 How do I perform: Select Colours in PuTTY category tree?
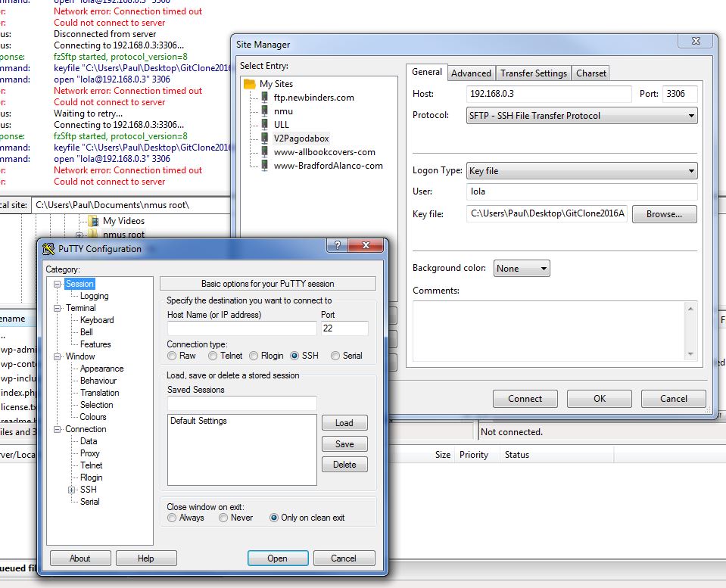coord(93,417)
